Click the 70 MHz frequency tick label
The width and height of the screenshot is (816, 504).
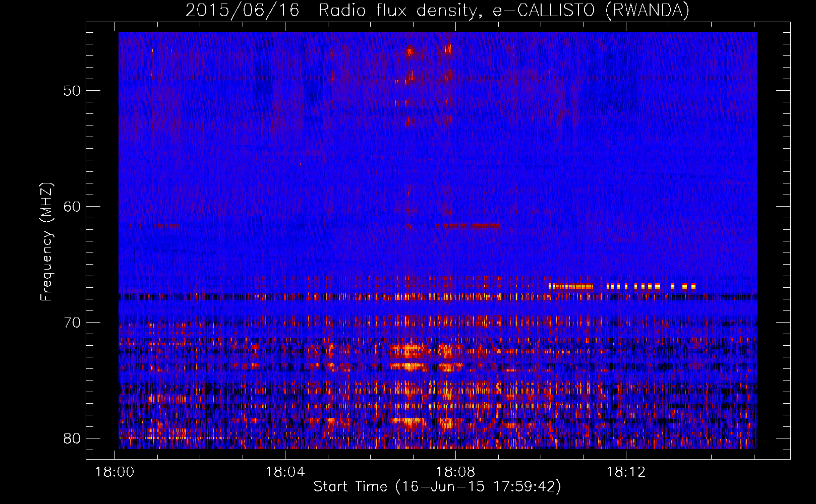click(x=73, y=323)
